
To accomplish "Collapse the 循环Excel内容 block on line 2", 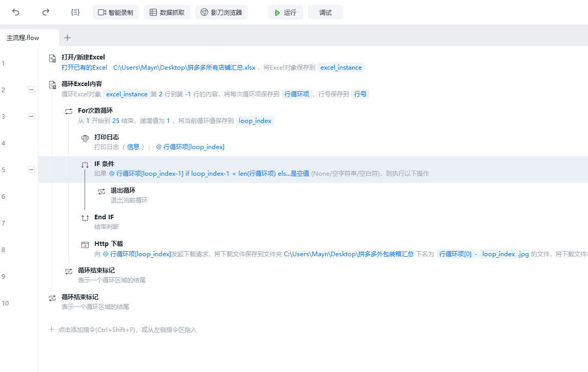I will [x=31, y=90].
